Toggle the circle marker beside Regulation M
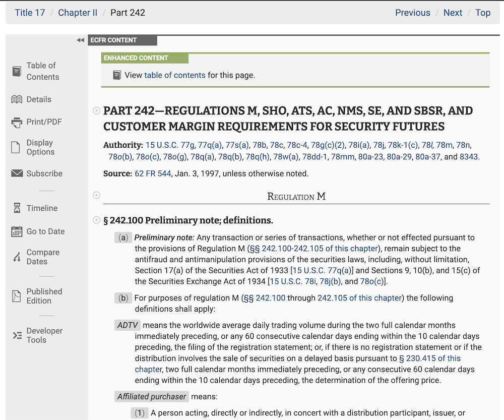504x420 pixels. (96, 195)
